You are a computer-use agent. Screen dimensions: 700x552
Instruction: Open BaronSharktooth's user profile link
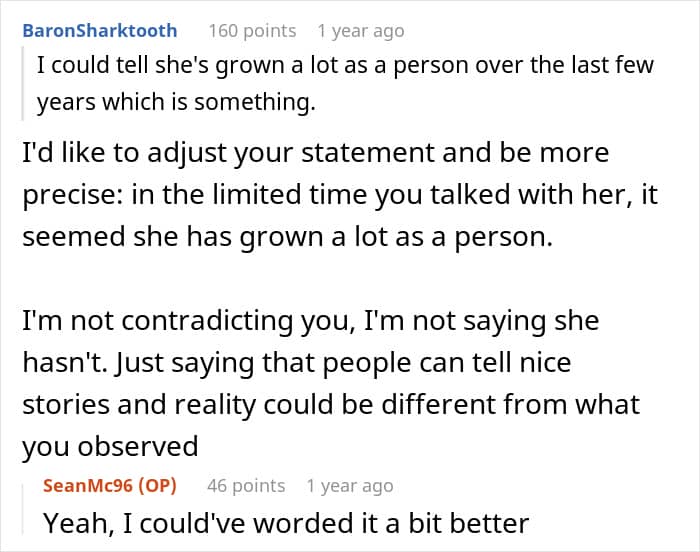pyautogui.click(x=100, y=31)
